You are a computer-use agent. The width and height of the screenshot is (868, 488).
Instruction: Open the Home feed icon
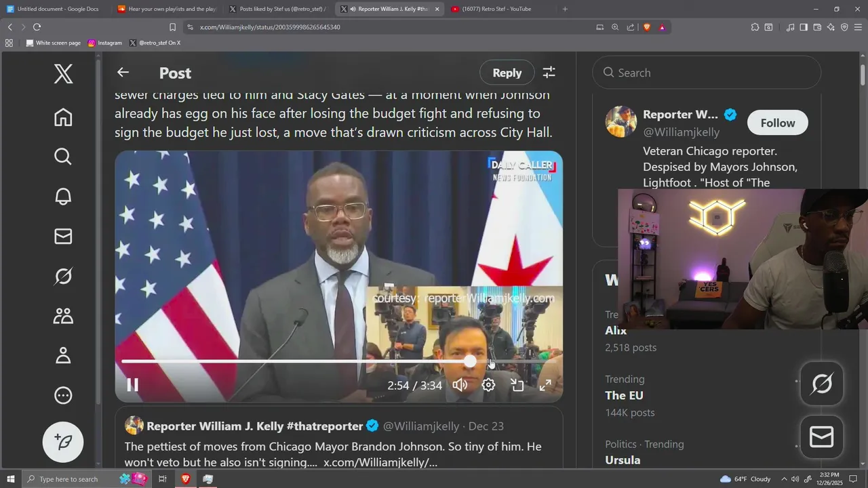pyautogui.click(x=63, y=117)
